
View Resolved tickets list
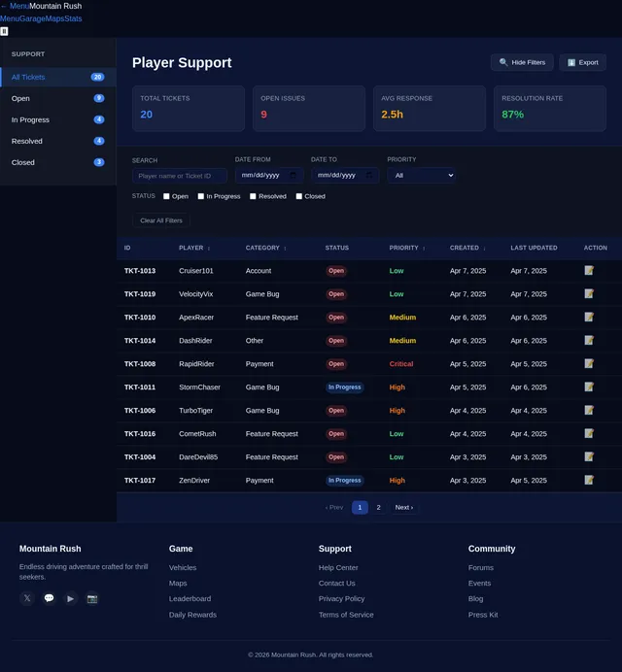click(x=58, y=141)
